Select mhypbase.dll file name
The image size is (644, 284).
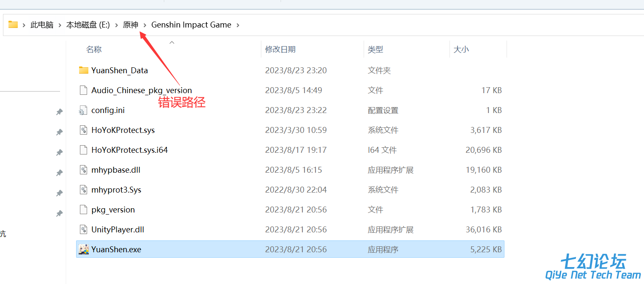(116, 170)
